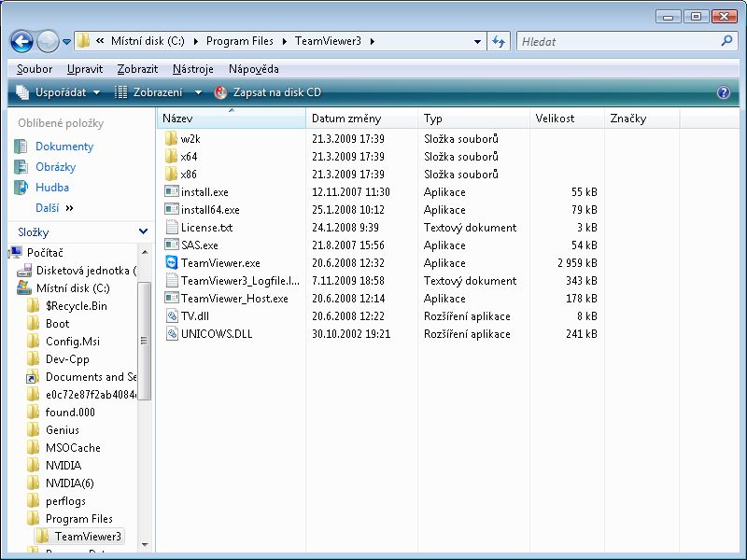Open the Zobrazení views dropdown arrow
Screen dimensions: 747x560
pos(198,92)
